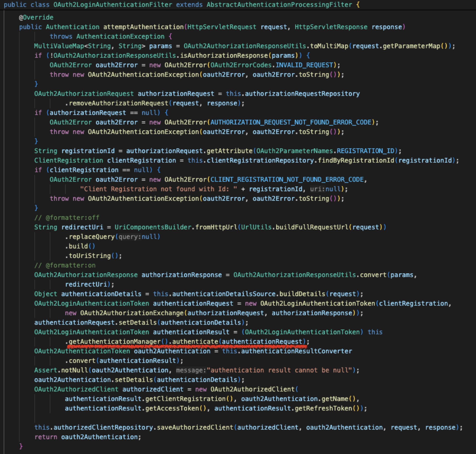Click the toUriString method call
This screenshot has width=476, height=454.
(90, 256)
